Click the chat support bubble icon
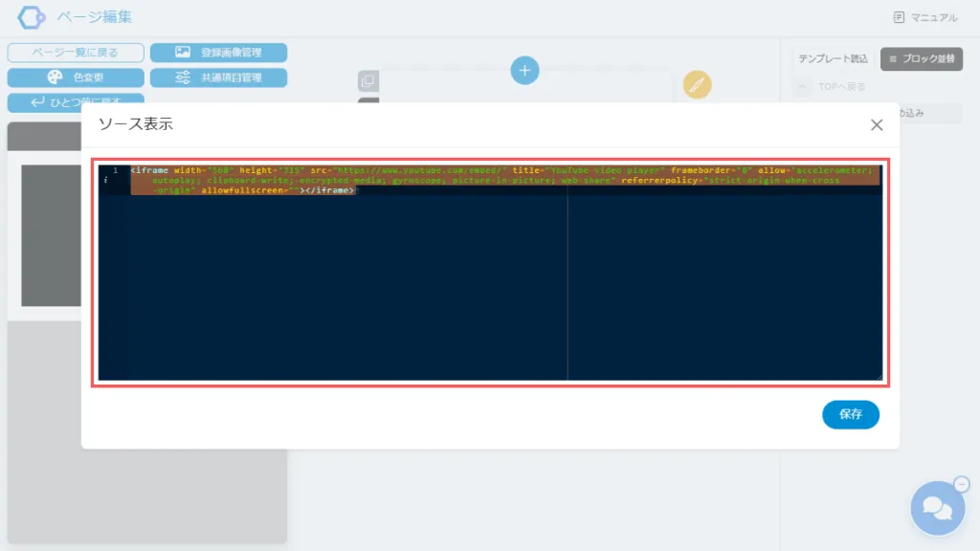980x551 pixels. pyautogui.click(x=937, y=509)
